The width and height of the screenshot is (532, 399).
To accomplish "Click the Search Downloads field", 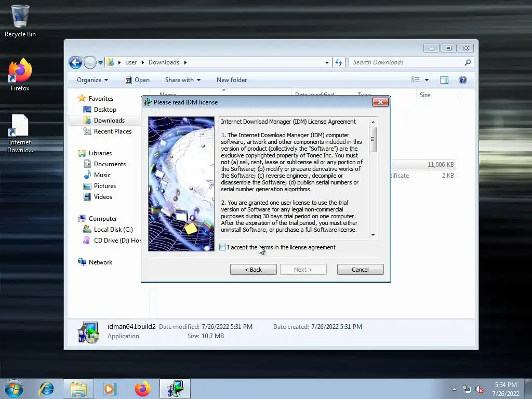I will click(407, 62).
